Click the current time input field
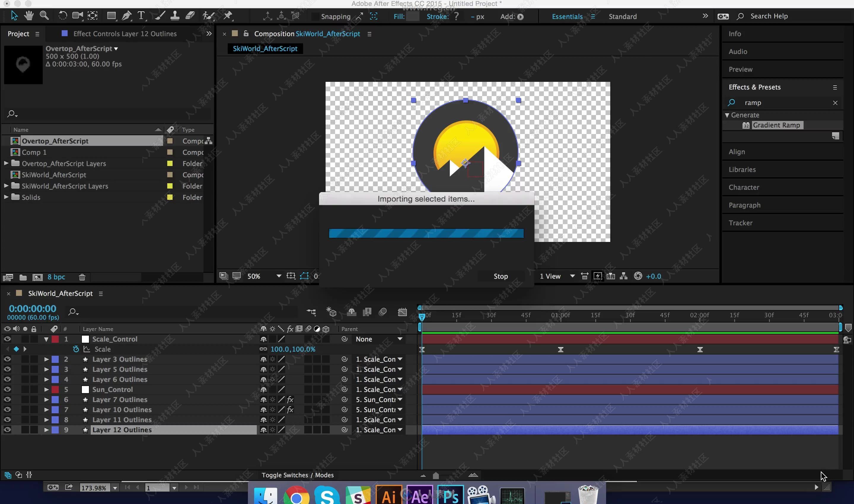The image size is (854, 504). [32, 308]
